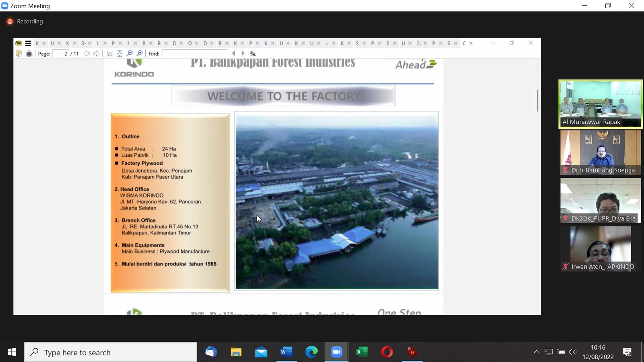Go to previous page with left arrow
This screenshot has width=644, height=362.
click(x=87, y=53)
